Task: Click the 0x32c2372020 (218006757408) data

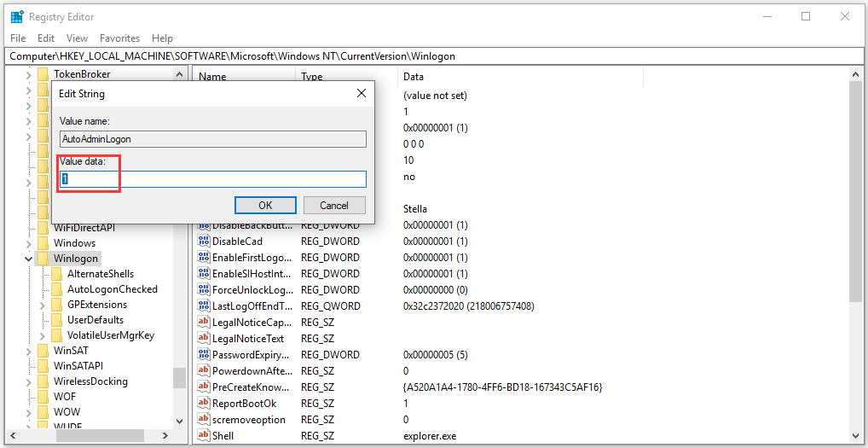Action: click(469, 306)
